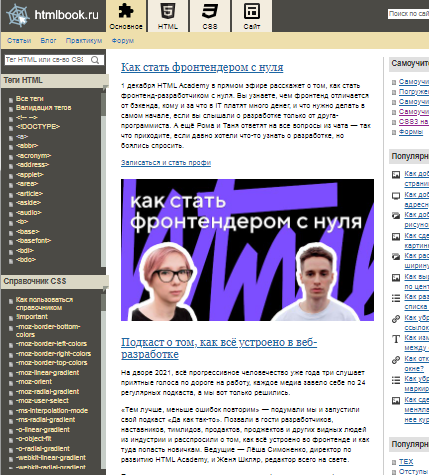Open the CSS3 shield icon tab

tap(210, 16)
